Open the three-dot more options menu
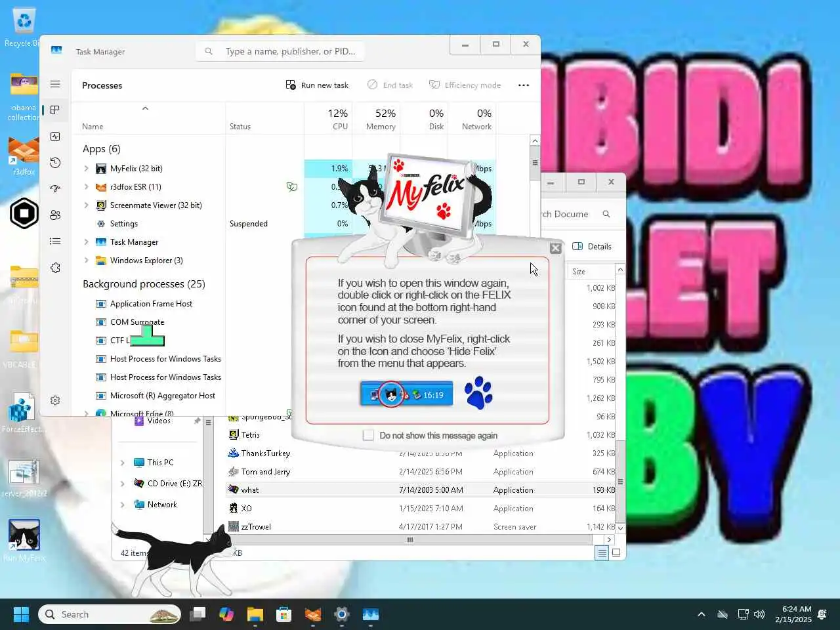 tap(524, 85)
